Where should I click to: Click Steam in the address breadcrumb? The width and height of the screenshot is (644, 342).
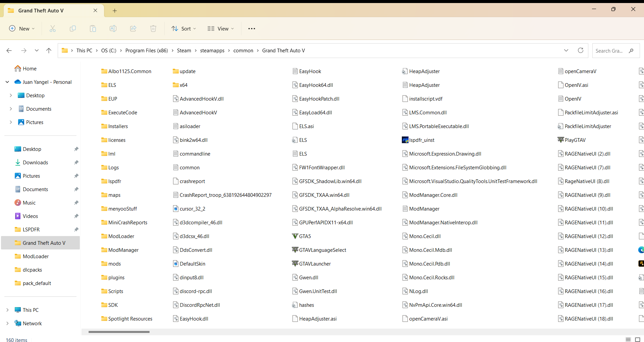184,51
